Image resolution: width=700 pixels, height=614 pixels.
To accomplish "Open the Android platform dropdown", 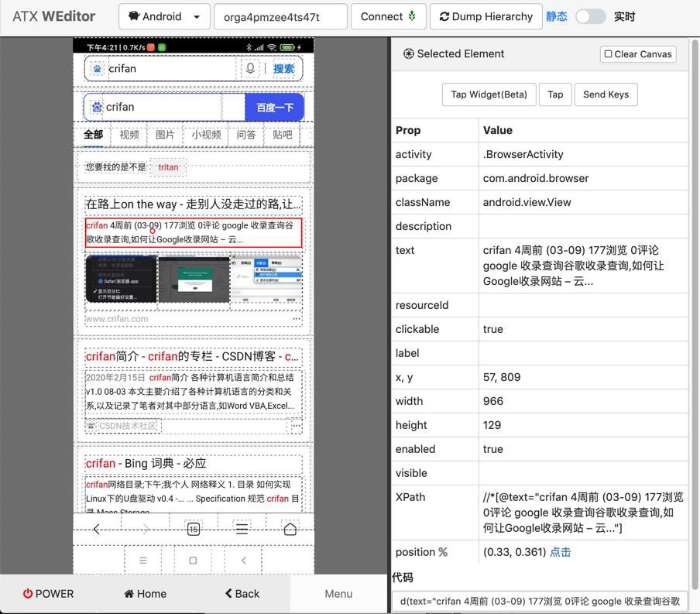I will tap(164, 17).
